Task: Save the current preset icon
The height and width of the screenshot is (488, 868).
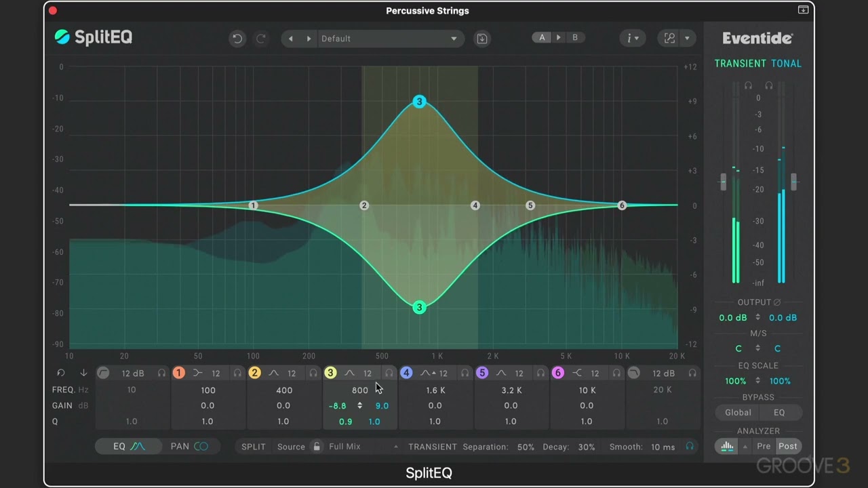Action: [482, 39]
